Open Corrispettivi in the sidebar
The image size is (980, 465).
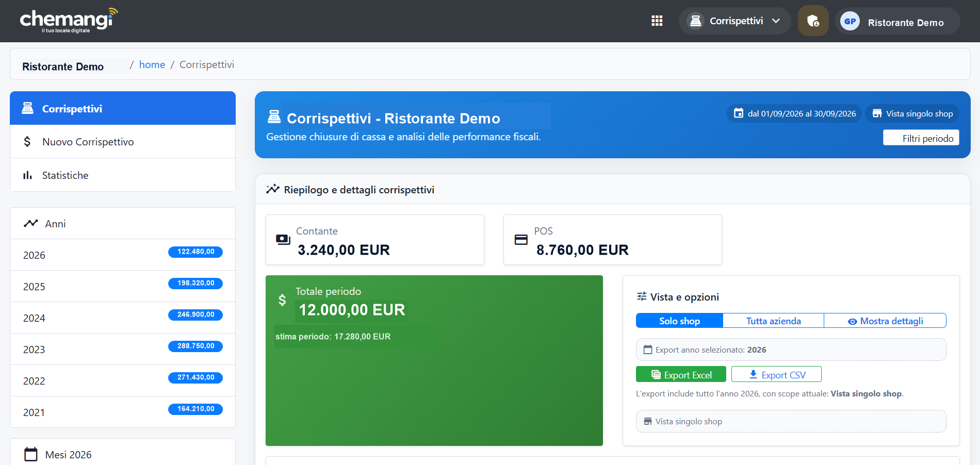tap(123, 108)
